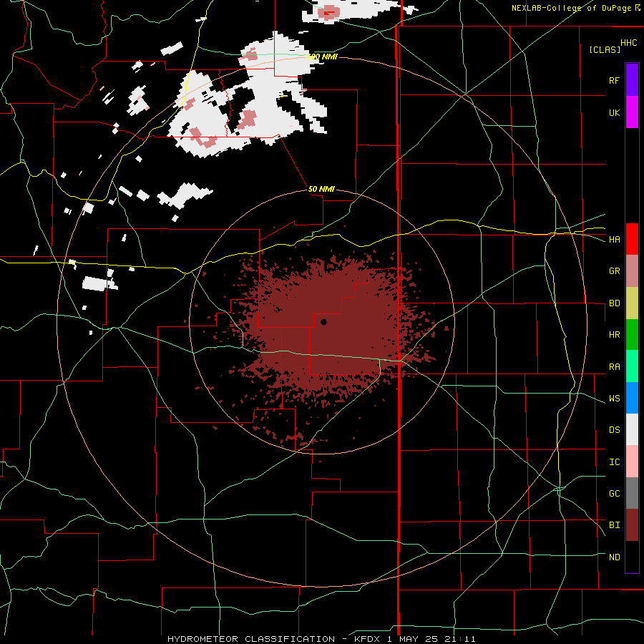The image size is (644, 644).
Task: Click the BD yellow legend swatch
Action: click(632, 303)
